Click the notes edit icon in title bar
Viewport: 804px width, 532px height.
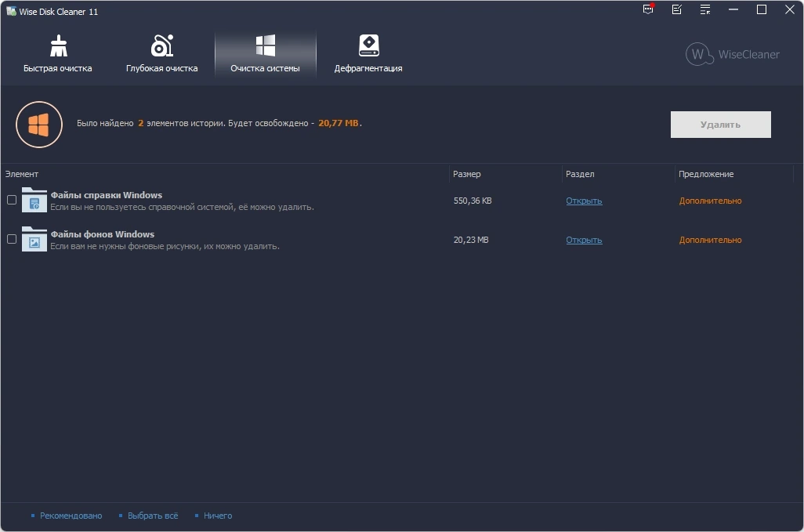[x=677, y=9]
